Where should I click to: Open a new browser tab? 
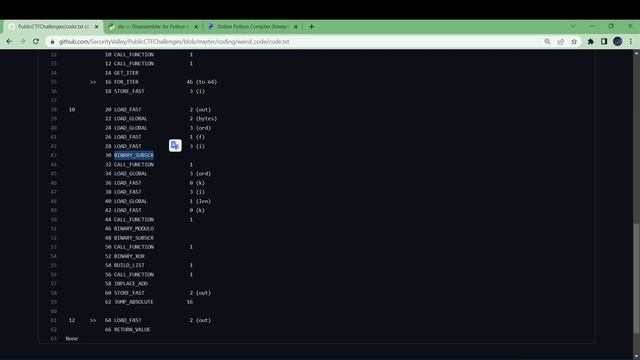(x=311, y=27)
